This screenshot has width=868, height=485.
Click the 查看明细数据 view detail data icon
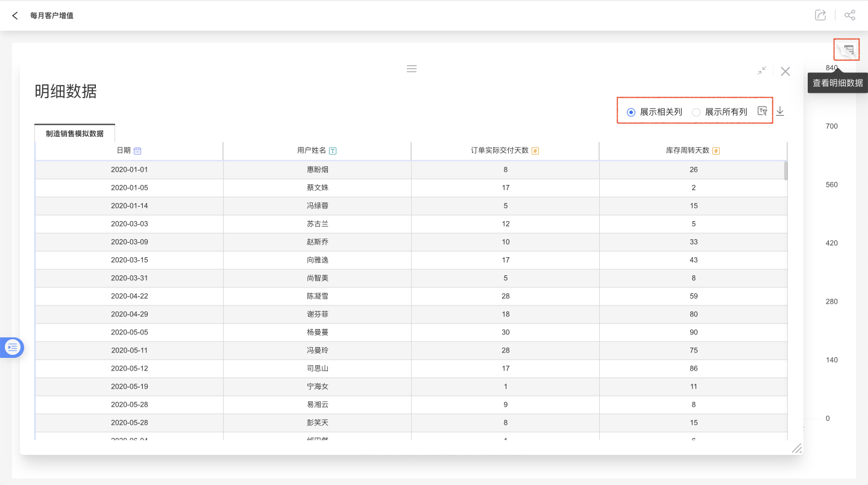tap(849, 50)
